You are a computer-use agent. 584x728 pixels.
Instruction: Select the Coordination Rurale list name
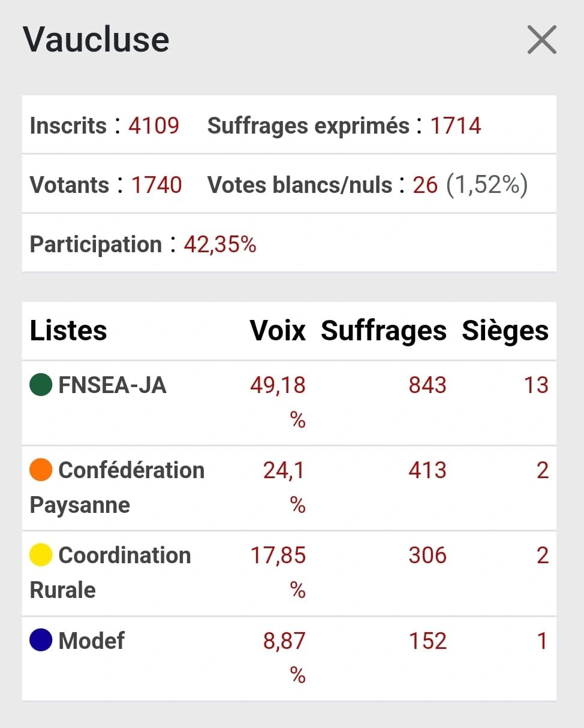click(110, 573)
